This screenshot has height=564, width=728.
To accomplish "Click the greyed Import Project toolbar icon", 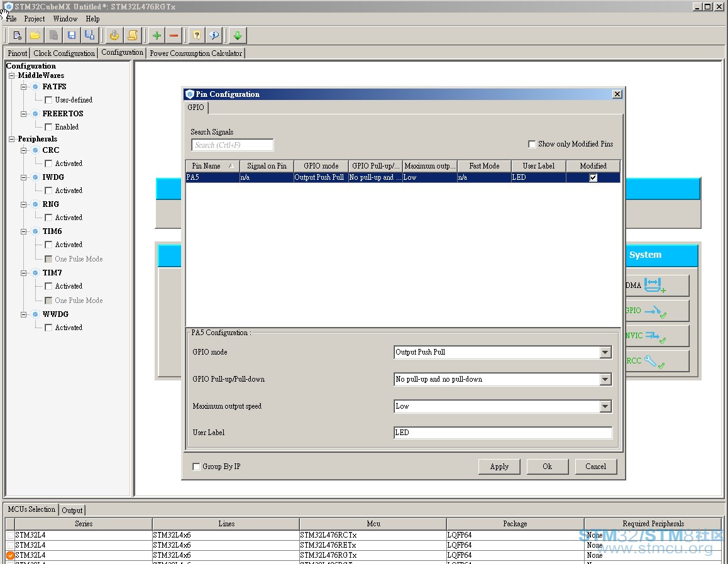I will 53,35.
